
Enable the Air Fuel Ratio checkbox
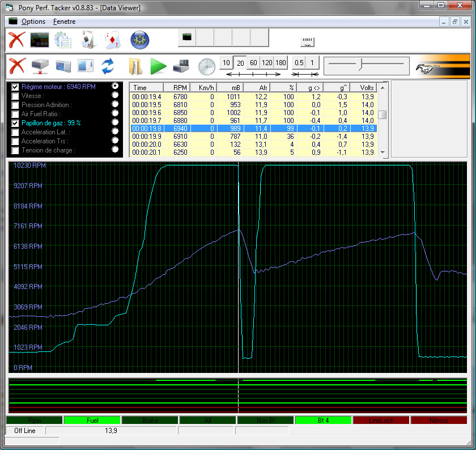[15, 114]
